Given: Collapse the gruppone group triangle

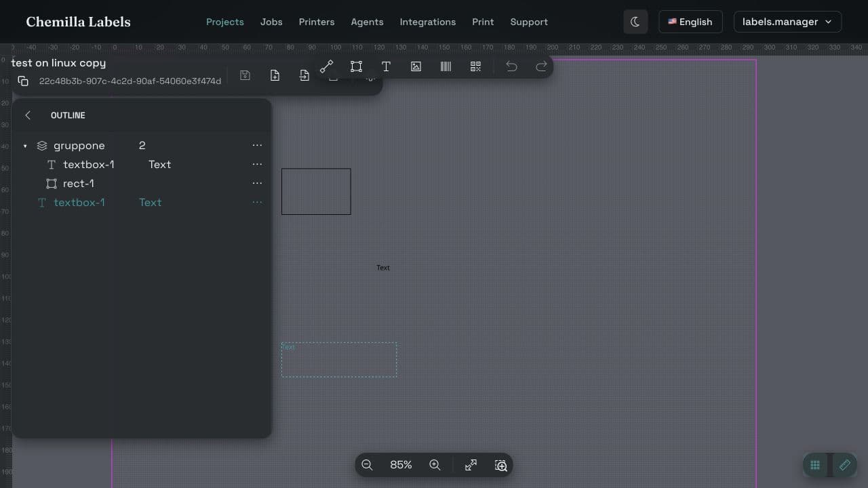Looking at the screenshot, I should [25, 146].
